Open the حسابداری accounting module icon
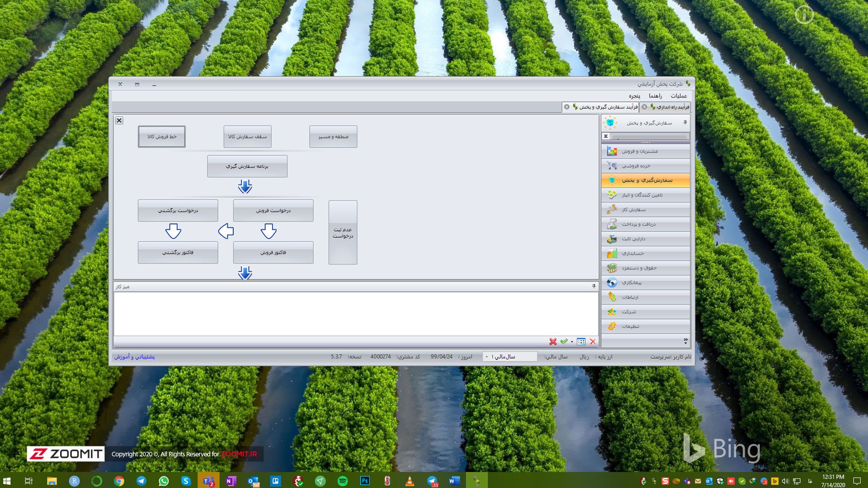This screenshot has height=488, width=868. click(612, 253)
